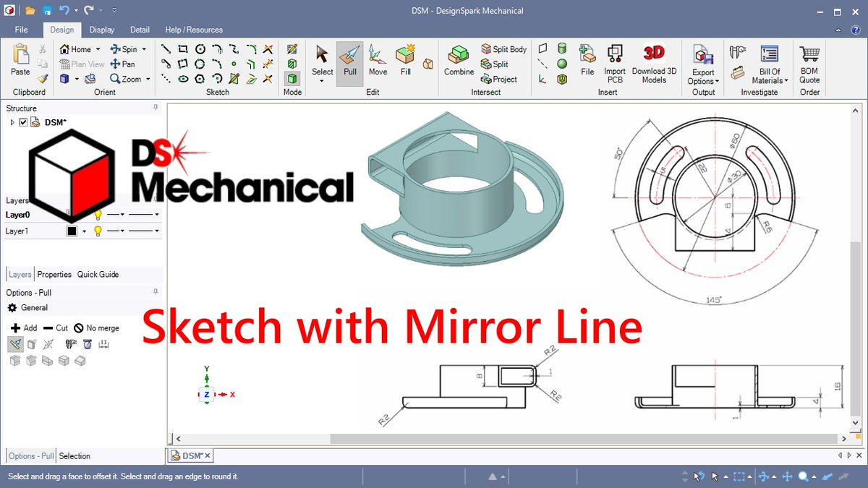Viewport: 868px width, 488px height.
Task: Click the Combine tool
Action: 459,61
